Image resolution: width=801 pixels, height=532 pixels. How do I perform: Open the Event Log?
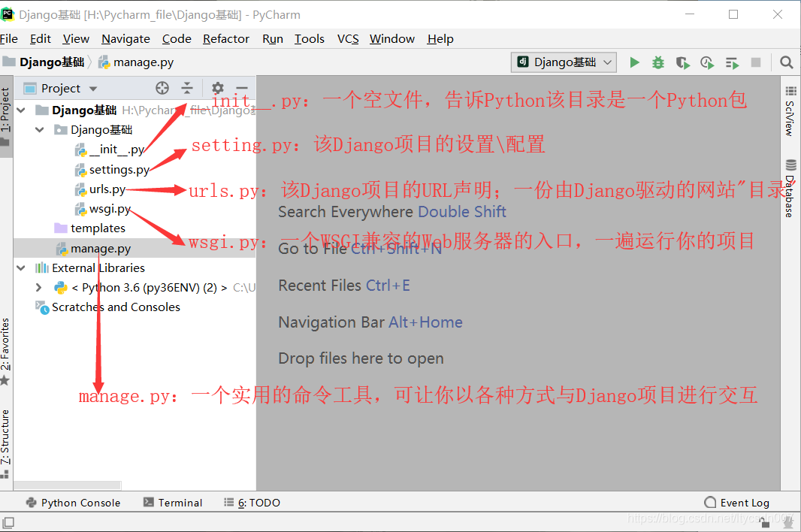click(736, 503)
